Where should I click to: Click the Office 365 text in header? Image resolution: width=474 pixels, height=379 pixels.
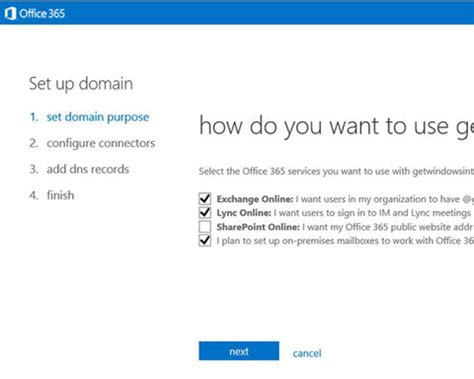tap(42, 14)
